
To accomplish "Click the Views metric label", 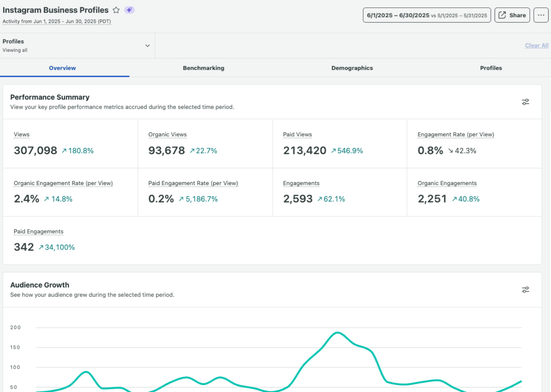I will point(22,134).
